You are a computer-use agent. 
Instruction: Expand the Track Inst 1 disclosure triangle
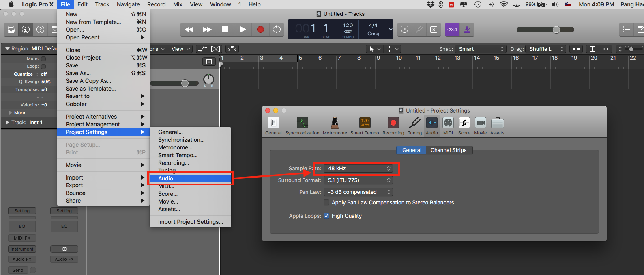click(x=7, y=122)
